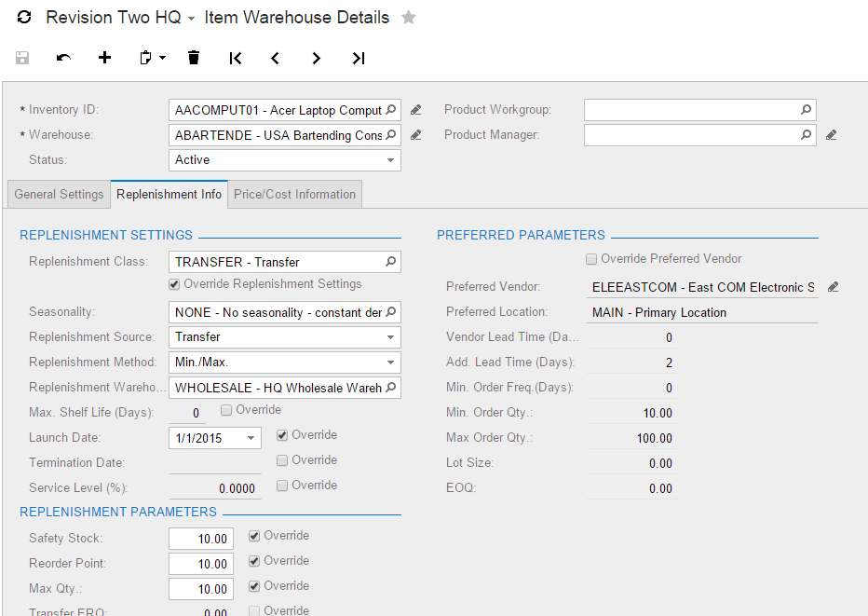Switch to General Settings tab
This screenshot has width=868, height=616.
coord(59,195)
